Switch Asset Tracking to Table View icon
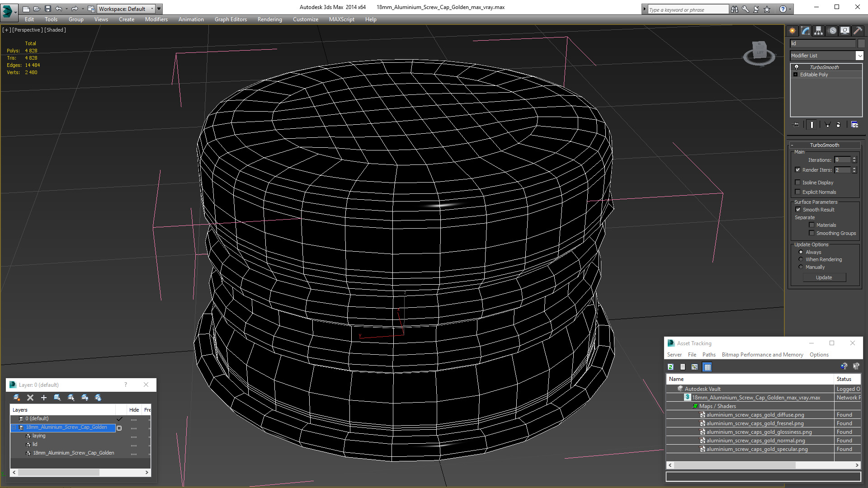Viewport: 868px width, 488px height. (x=708, y=367)
